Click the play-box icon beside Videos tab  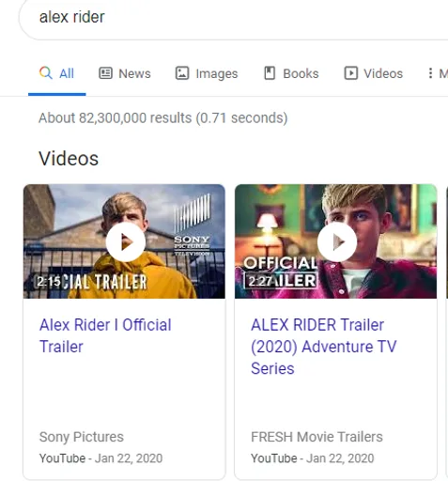point(351,73)
